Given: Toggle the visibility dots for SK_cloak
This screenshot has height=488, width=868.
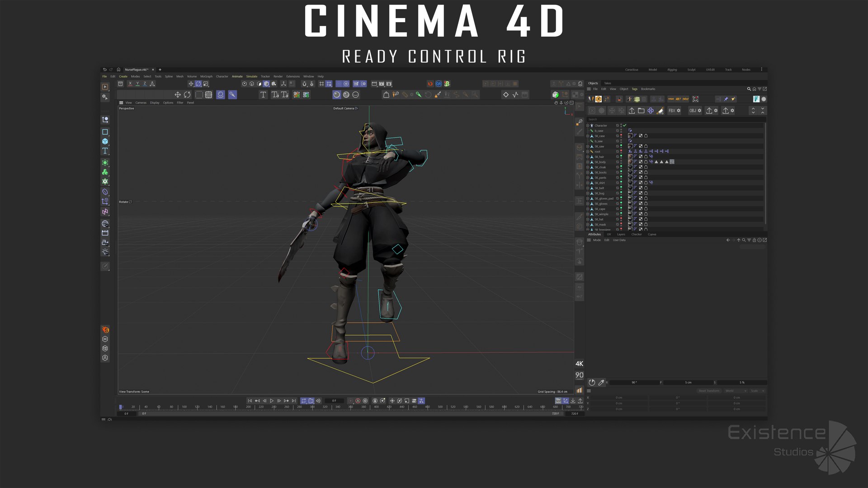Looking at the screenshot, I should [x=621, y=167].
